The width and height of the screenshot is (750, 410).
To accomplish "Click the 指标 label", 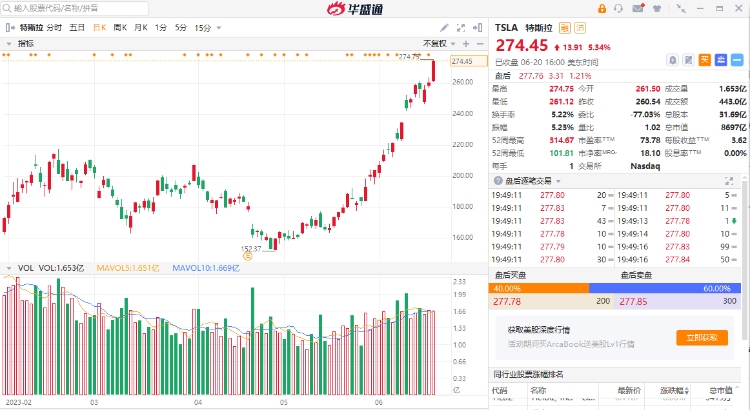I will click(x=26, y=44).
